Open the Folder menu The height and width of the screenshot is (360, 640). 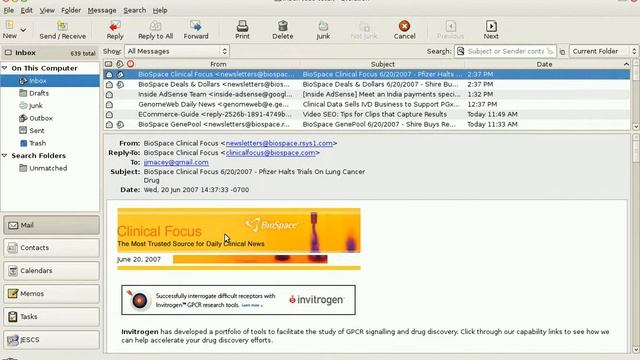pos(71,10)
